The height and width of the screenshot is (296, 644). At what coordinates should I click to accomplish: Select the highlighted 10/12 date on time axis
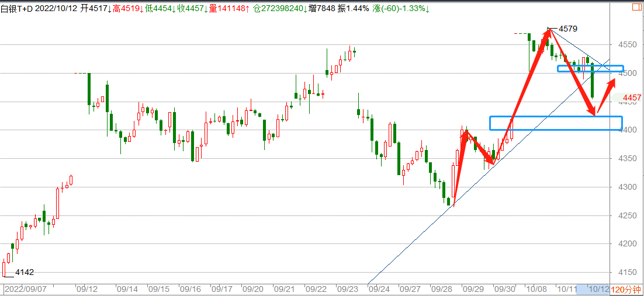pyautogui.click(x=598, y=289)
